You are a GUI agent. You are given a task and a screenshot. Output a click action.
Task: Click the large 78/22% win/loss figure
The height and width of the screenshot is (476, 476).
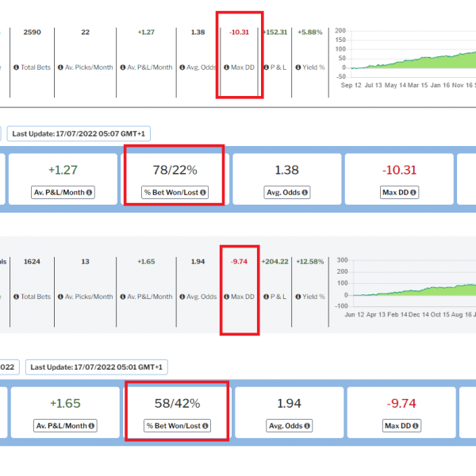coord(175,170)
